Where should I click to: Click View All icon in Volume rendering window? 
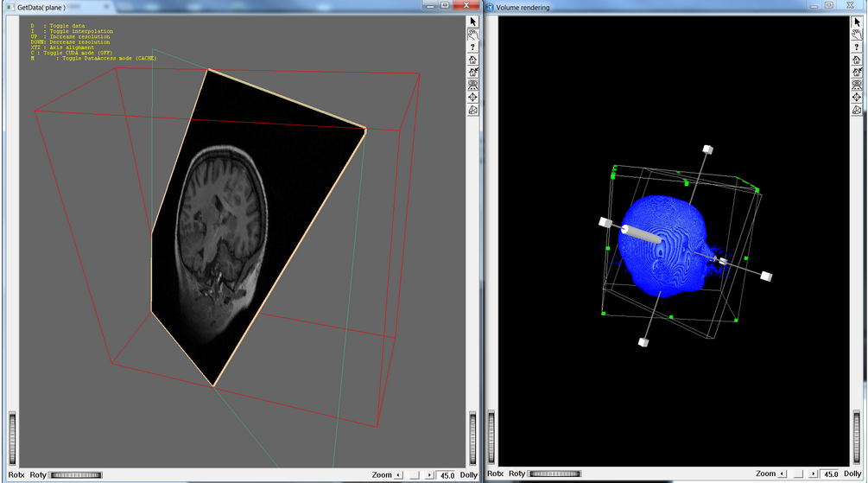coord(857,85)
